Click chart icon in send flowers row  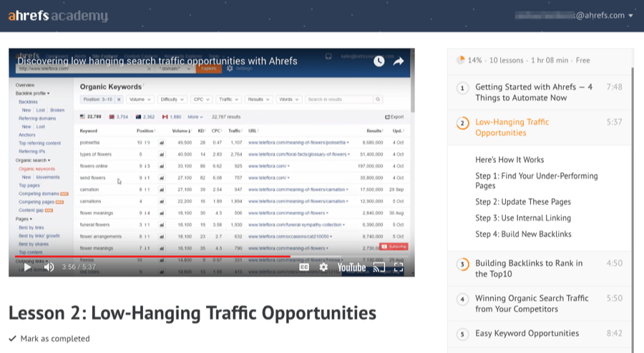pos(162,178)
